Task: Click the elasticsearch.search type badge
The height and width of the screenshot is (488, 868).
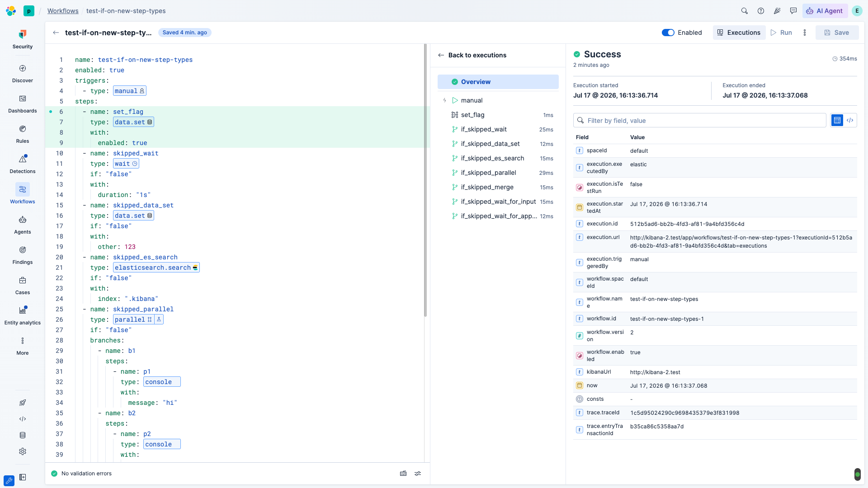Action: coord(156,267)
